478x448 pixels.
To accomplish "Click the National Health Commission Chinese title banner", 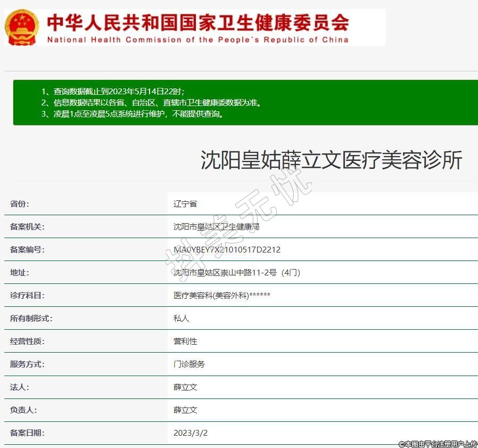I will [x=198, y=22].
